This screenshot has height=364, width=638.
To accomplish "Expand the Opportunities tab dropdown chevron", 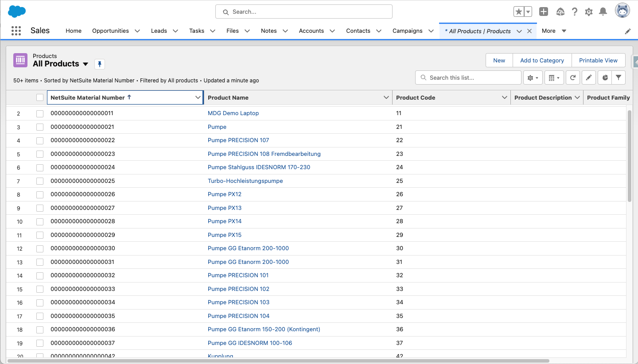I will pyautogui.click(x=137, y=31).
